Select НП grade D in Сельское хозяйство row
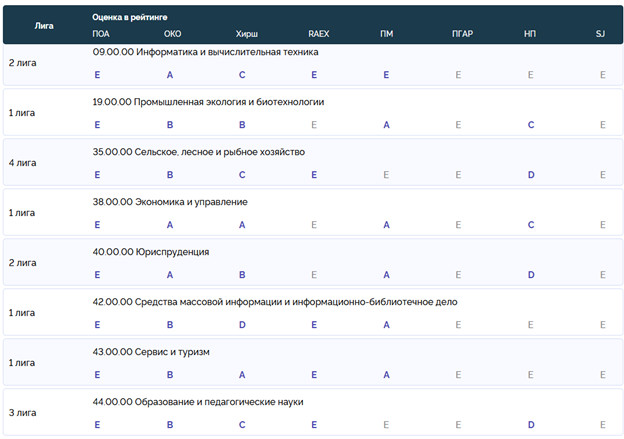 [531, 175]
